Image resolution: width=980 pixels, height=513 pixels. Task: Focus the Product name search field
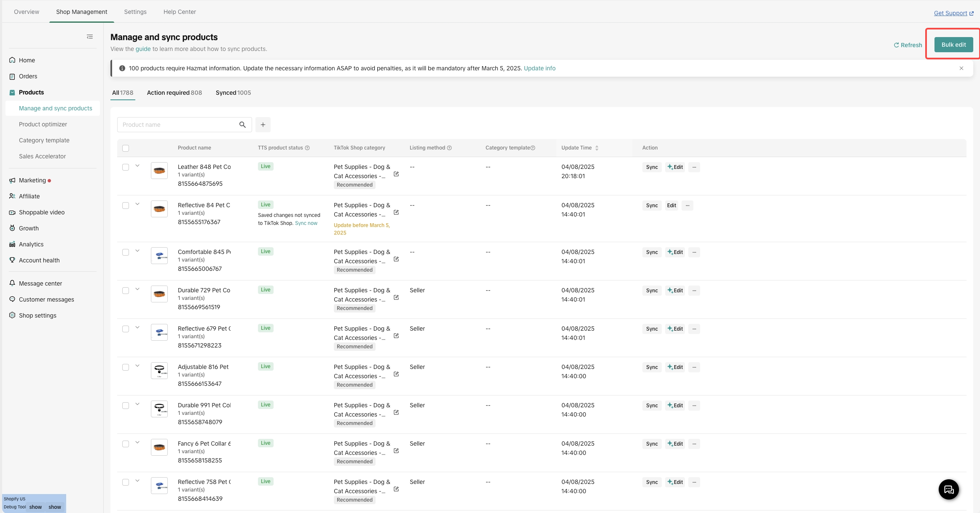[178, 125]
